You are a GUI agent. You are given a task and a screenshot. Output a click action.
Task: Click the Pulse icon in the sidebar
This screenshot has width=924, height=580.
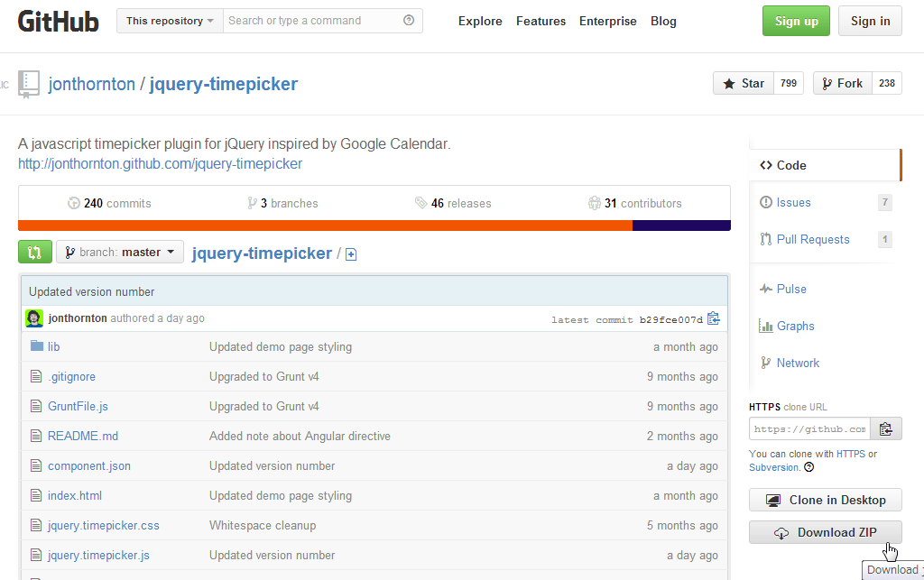(x=765, y=289)
